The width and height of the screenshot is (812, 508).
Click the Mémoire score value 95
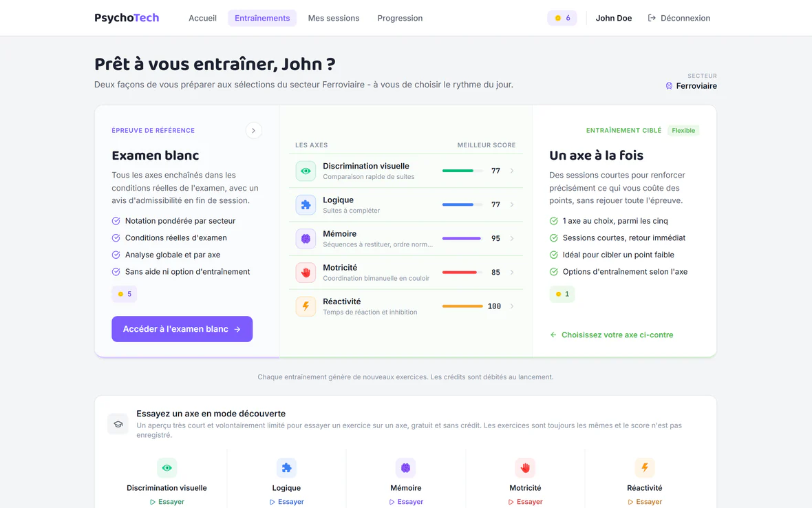[x=495, y=239]
